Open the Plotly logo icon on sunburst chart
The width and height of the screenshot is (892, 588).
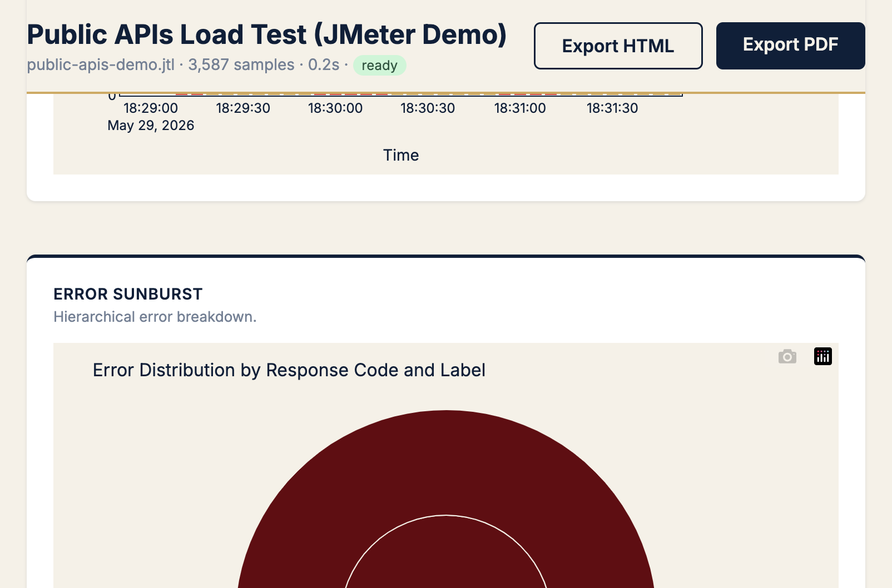[823, 356]
